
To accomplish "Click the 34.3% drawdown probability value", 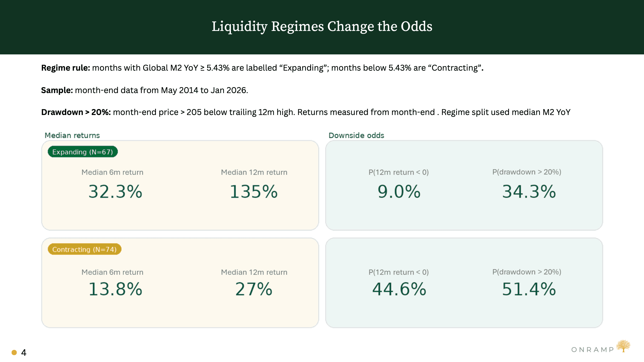I will pyautogui.click(x=529, y=192).
